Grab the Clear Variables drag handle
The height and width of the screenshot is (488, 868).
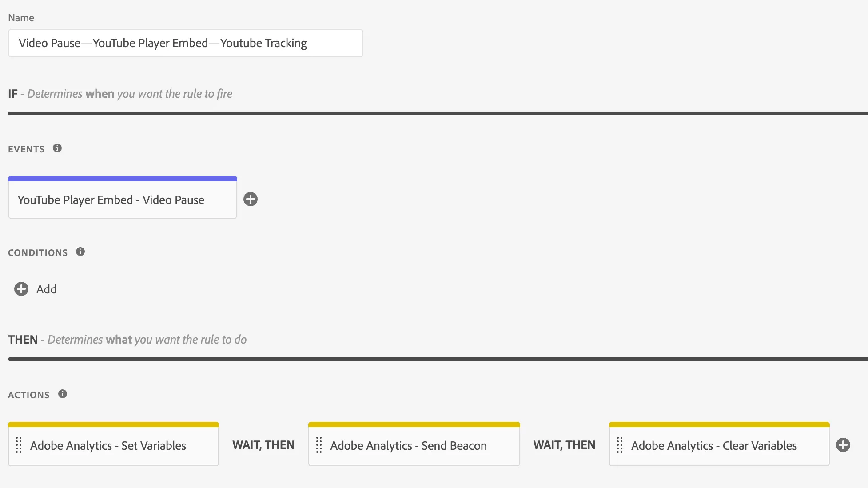pyautogui.click(x=620, y=445)
